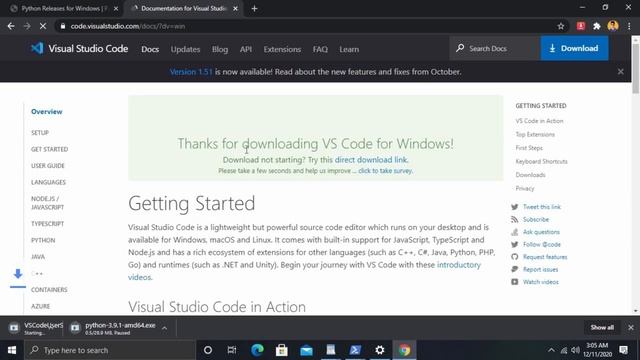Image resolution: width=640 pixels, height=360 pixels.
Task: Open the Mail app from taskbar
Action: click(x=306, y=350)
